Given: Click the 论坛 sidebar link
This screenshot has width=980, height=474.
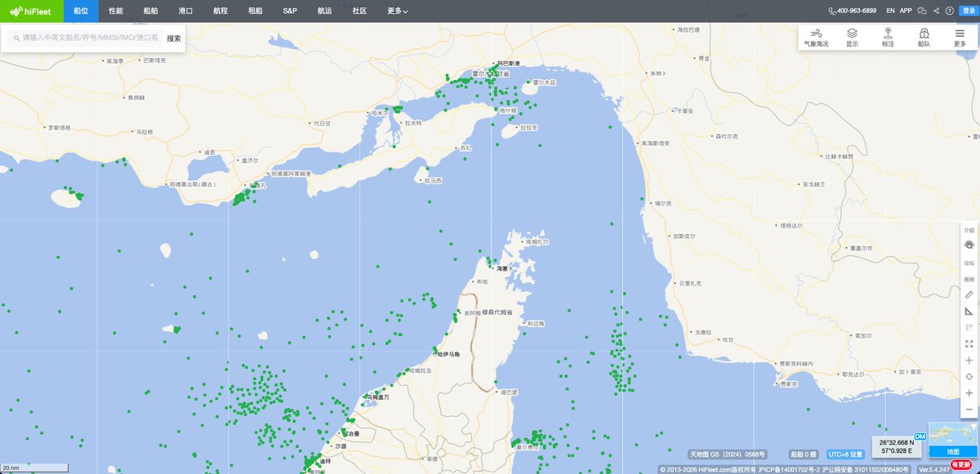Looking at the screenshot, I should click(x=969, y=263).
